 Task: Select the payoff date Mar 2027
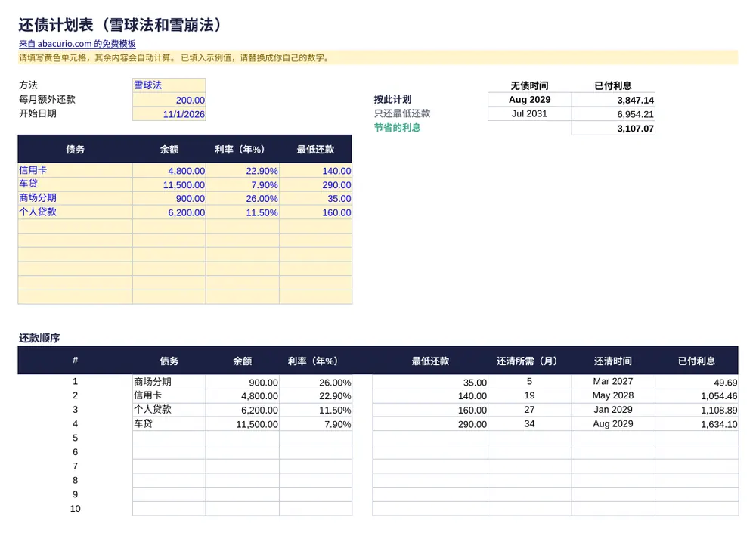click(613, 381)
